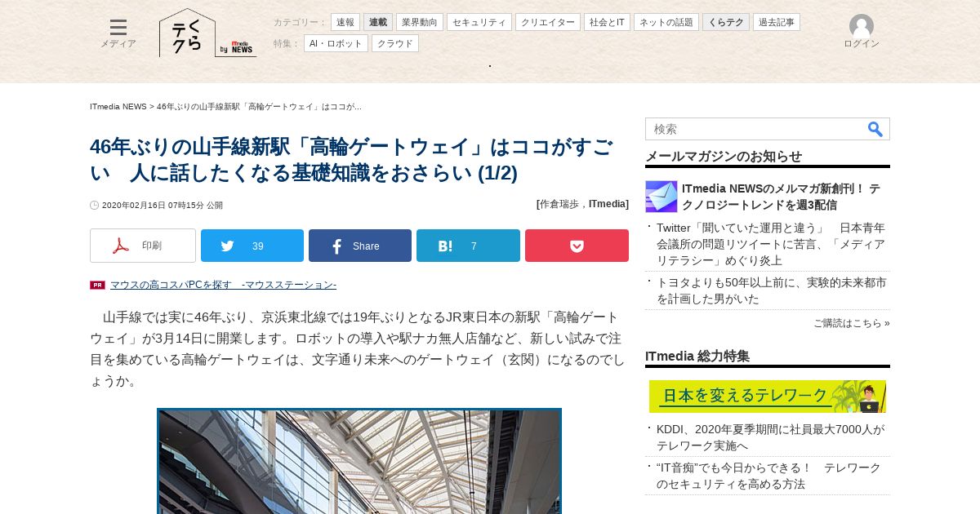The width and height of the screenshot is (980, 514).
Task: Select the 連載 category
Action: [378, 22]
